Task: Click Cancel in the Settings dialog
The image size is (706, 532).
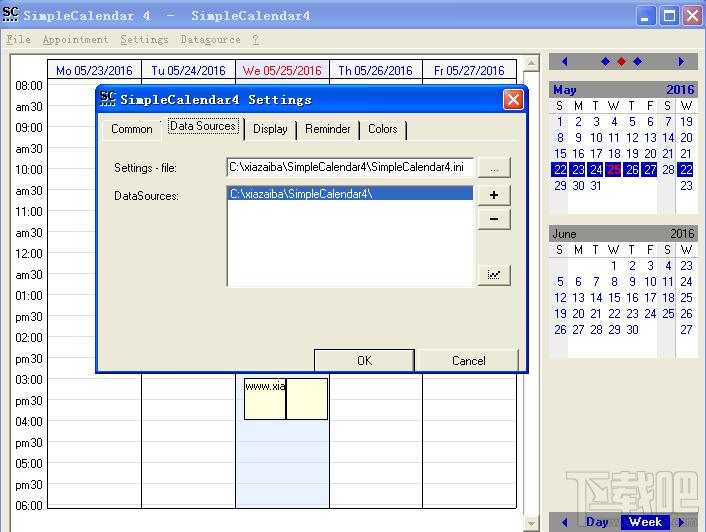Action: [x=468, y=361]
